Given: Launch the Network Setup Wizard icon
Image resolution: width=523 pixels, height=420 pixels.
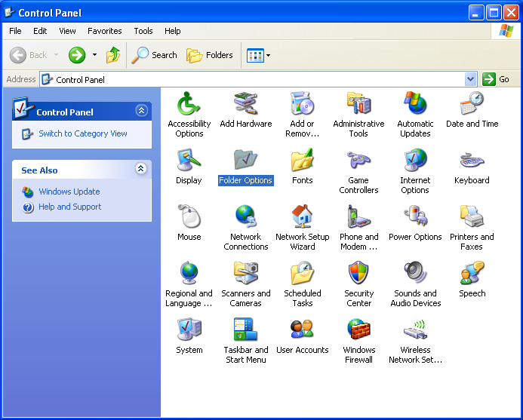Looking at the screenshot, I should (x=302, y=216).
